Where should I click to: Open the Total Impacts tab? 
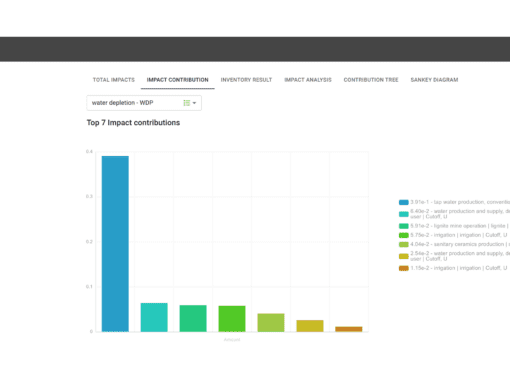pyautogui.click(x=114, y=80)
